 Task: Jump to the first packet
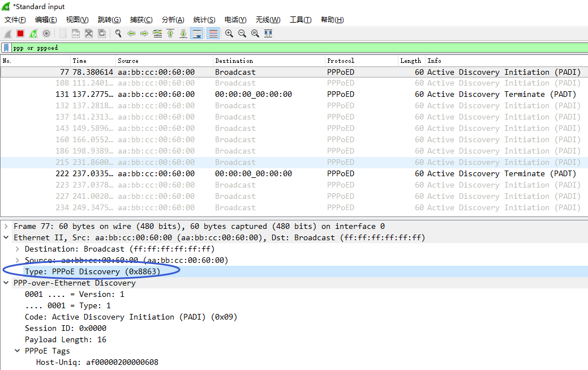click(x=170, y=33)
